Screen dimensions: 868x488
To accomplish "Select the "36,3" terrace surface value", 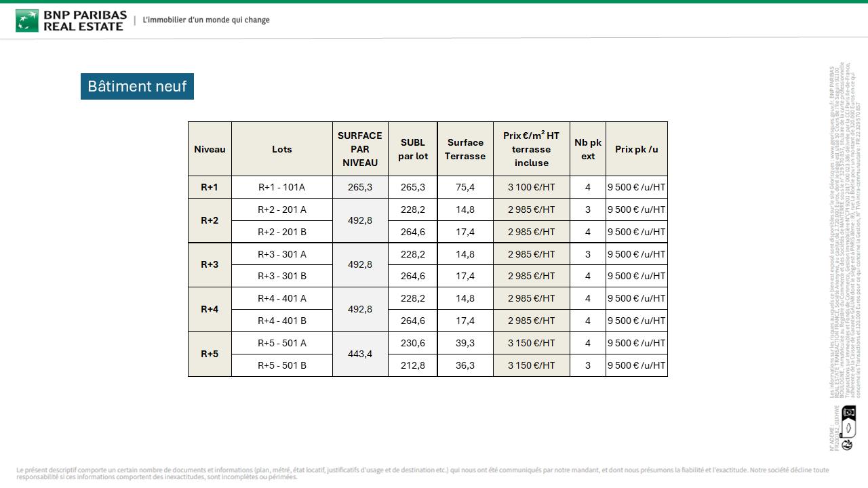I will 465,365.
